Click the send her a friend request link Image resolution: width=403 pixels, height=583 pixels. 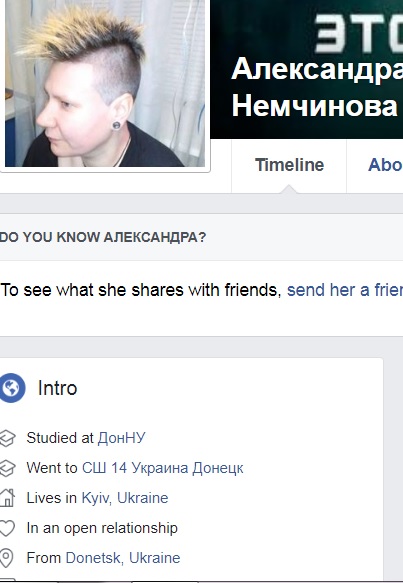(x=345, y=290)
